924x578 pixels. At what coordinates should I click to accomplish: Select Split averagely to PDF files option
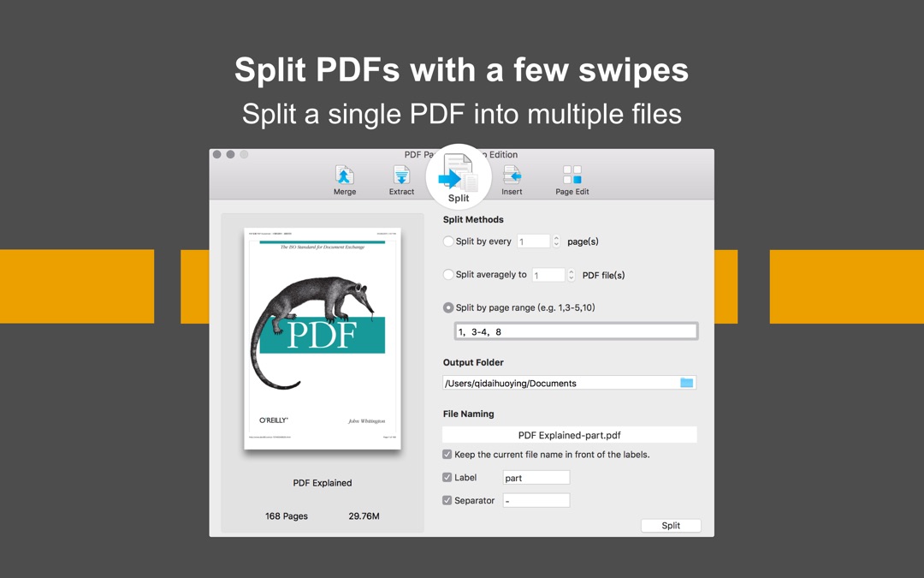coord(448,274)
